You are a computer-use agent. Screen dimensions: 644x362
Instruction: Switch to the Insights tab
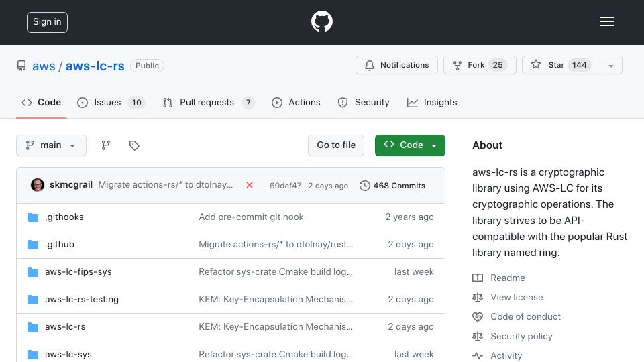(431, 102)
